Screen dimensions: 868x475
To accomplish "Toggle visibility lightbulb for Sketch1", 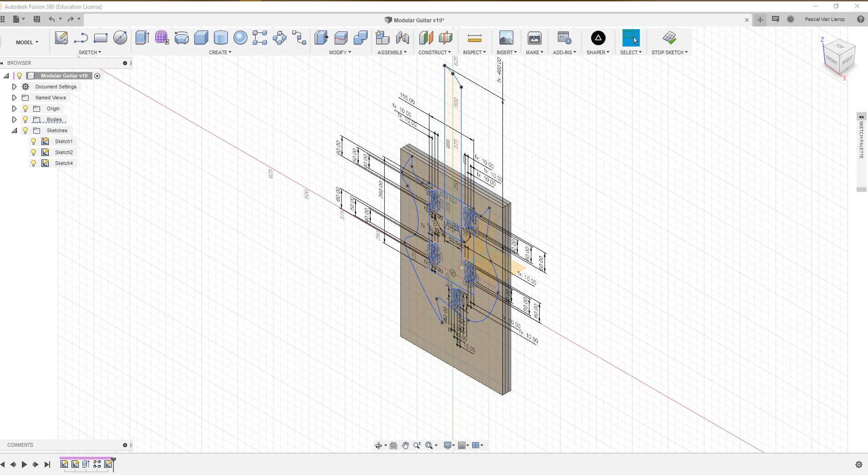I will pyautogui.click(x=34, y=141).
